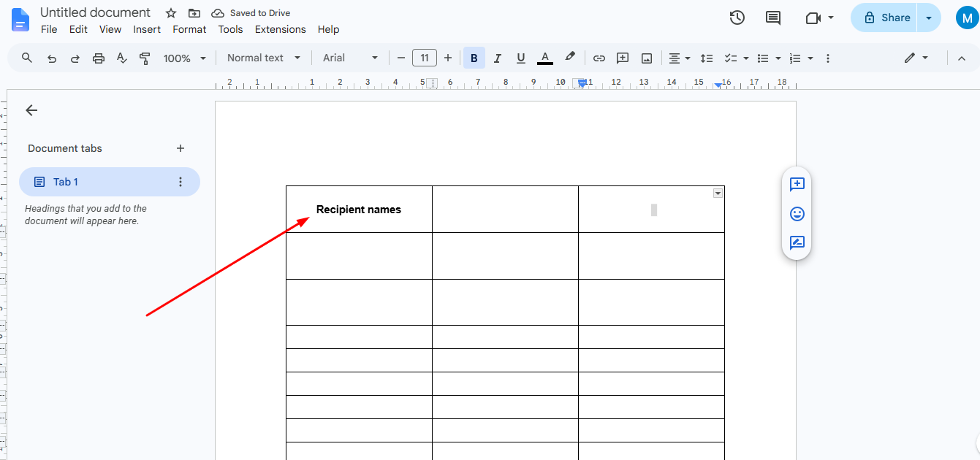Viewport: 980px width, 460px height.
Task: Open the text color picker
Action: coord(544,58)
